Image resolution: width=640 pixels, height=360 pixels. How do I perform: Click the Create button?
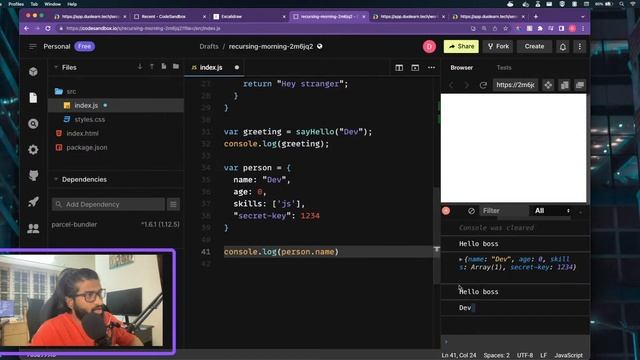[x=534, y=47]
